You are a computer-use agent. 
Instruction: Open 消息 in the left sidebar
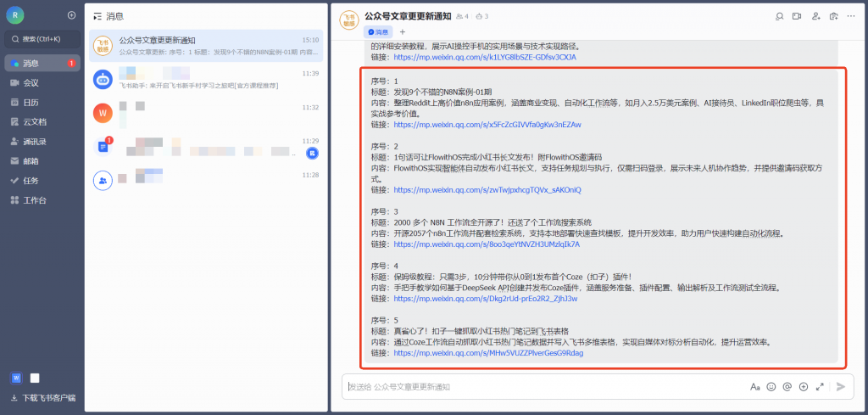point(42,63)
